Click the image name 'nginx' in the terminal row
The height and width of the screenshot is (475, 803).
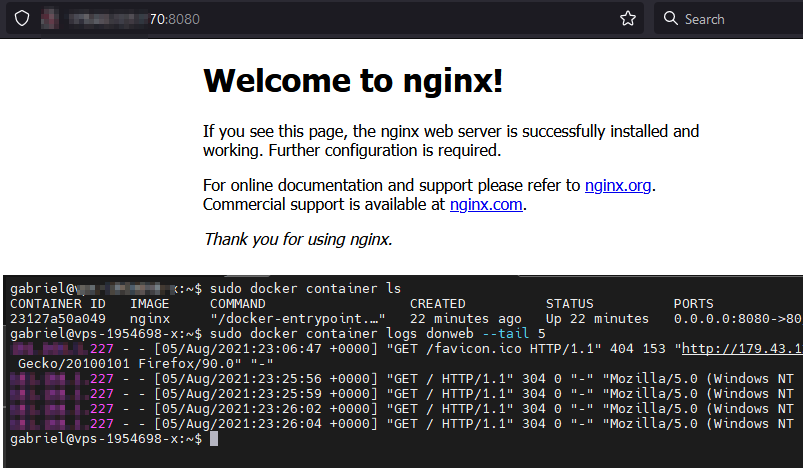[150, 319]
